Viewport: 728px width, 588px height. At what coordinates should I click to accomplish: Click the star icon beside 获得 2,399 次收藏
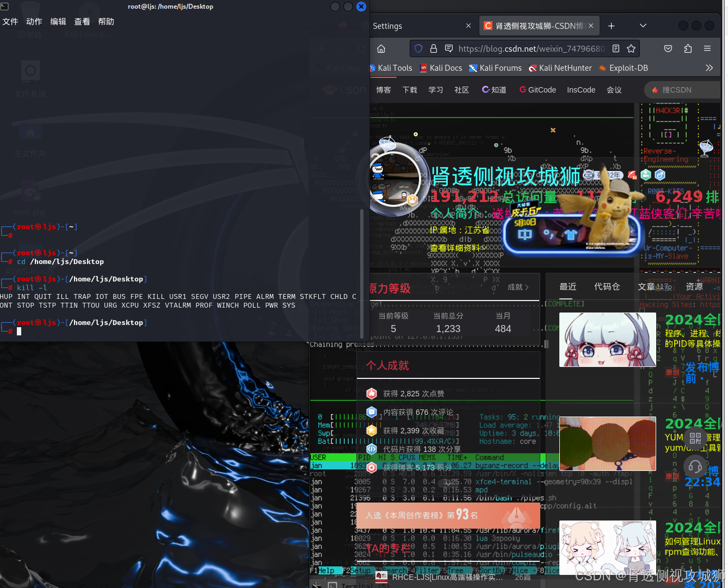click(372, 430)
